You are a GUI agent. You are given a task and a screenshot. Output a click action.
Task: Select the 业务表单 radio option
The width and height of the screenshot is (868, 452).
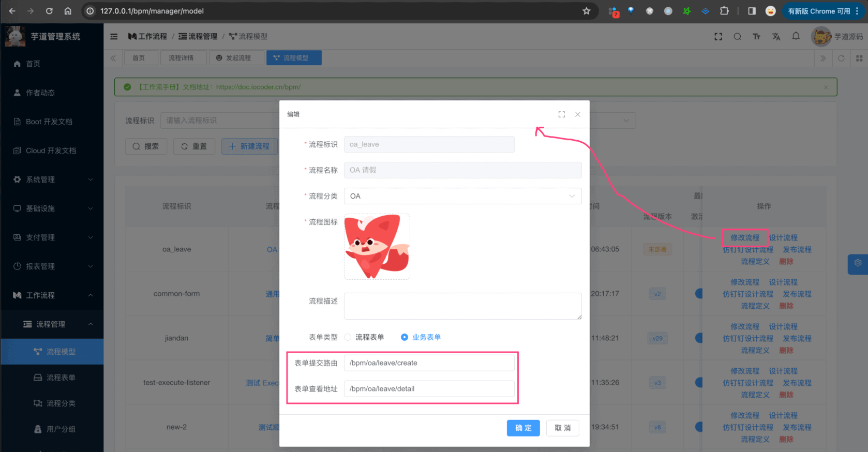(x=405, y=337)
